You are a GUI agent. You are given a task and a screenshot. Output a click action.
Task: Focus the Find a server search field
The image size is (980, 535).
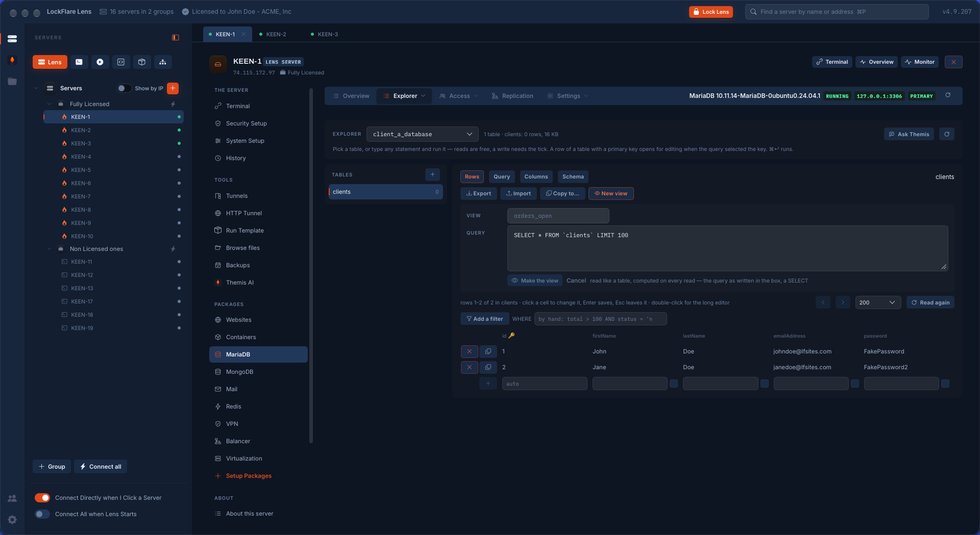[837, 12]
